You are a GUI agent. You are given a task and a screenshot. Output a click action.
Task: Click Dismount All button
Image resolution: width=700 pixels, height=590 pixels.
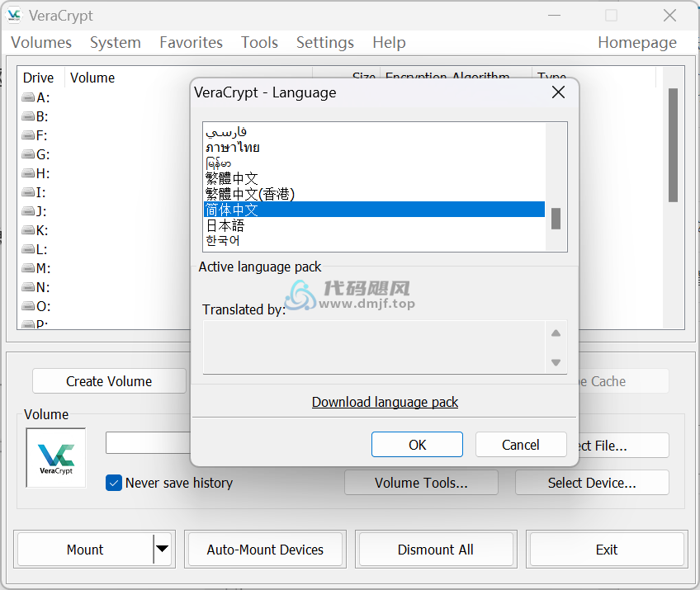[x=436, y=549]
